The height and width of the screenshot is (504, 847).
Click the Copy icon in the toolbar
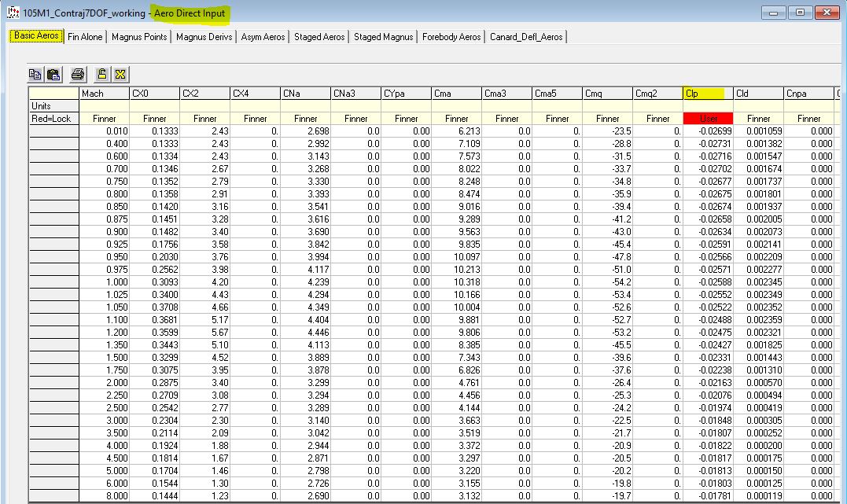35,75
